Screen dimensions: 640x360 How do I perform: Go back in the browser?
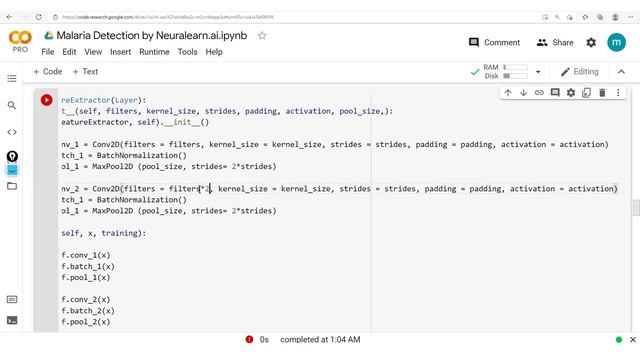9,17
